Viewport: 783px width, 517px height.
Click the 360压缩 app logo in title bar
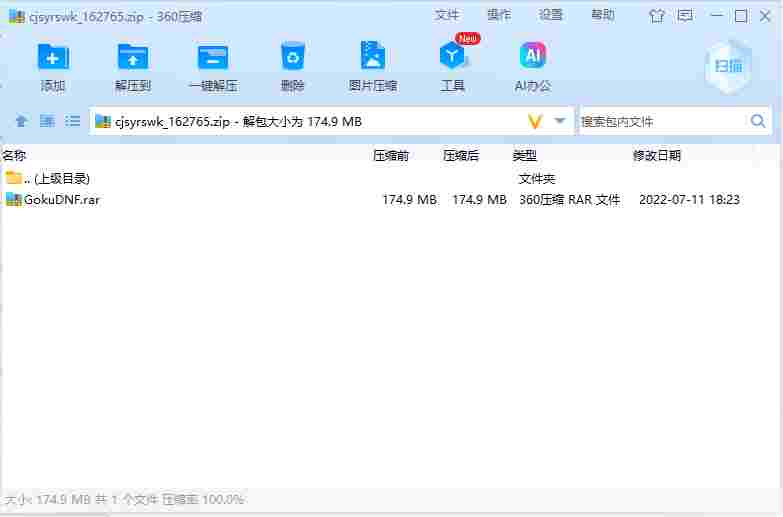pyautogui.click(x=16, y=16)
